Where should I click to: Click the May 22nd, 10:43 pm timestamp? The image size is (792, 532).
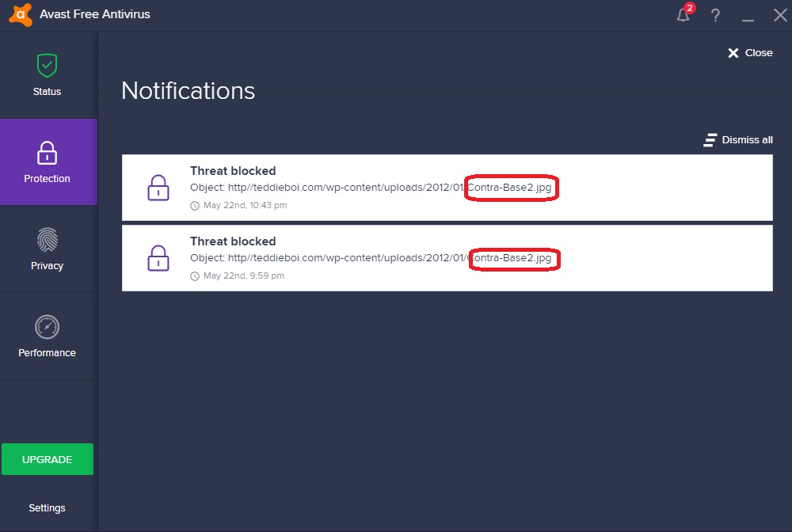pyautogui.click(x=245, y=205)
